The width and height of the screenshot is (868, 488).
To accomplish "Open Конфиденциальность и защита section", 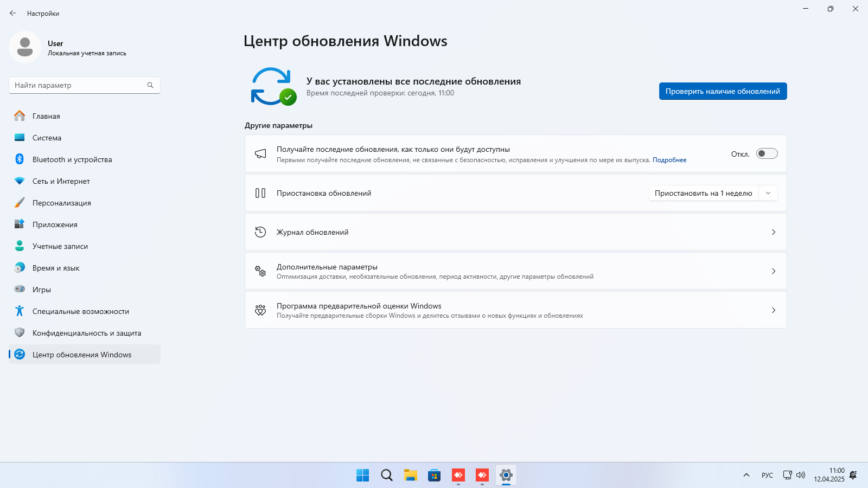I will (85, 333).
